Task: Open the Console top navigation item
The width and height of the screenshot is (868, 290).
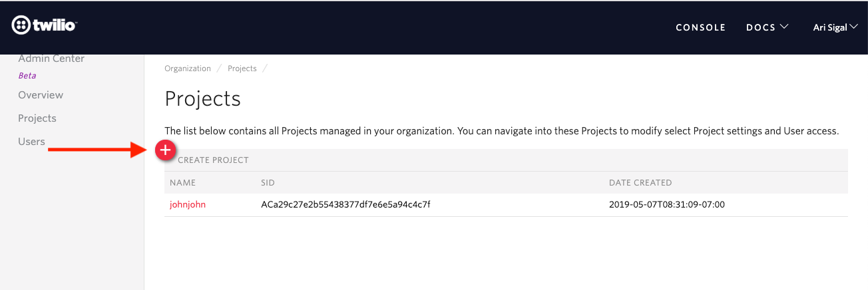Action: point(700,27)
